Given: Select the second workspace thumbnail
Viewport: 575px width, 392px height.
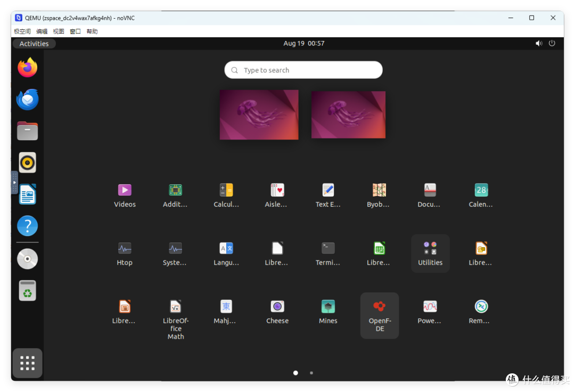Looking at the screenshot, I should pyautogui.click(x=348, y=115).
